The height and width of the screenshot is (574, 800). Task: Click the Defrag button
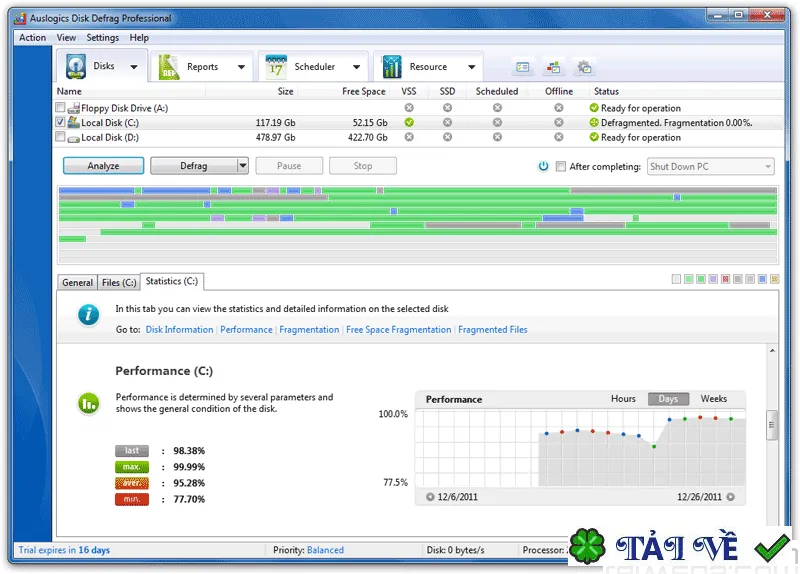[194, 166]
